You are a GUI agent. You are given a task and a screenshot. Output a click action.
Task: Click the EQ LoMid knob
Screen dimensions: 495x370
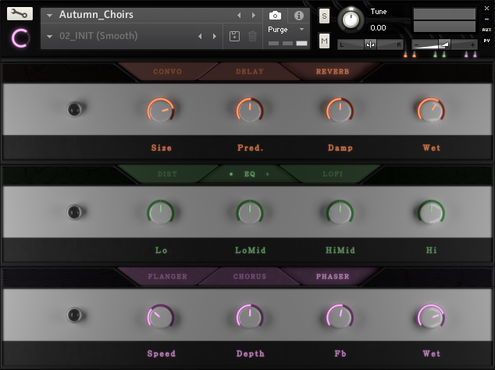click(250, 212)
